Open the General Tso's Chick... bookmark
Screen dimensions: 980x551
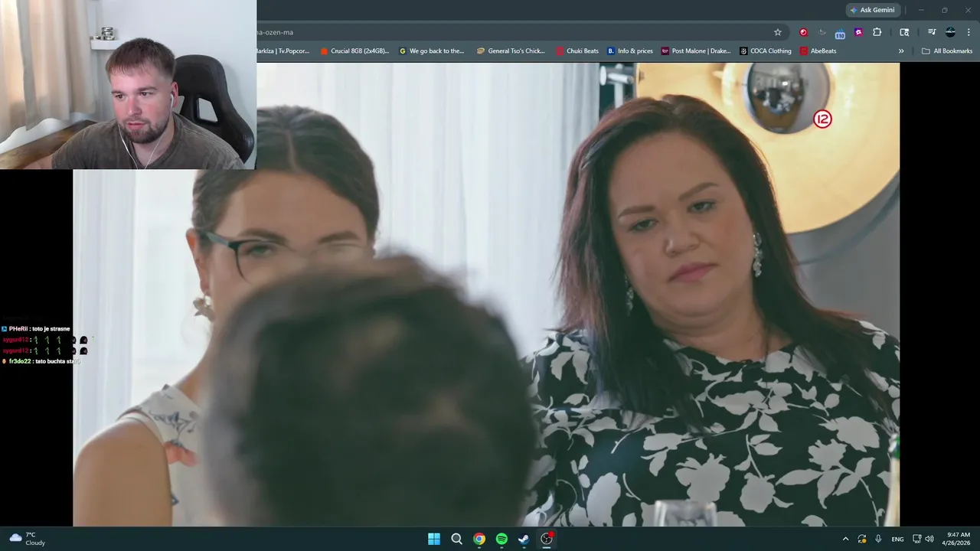(x=511, y=51)
